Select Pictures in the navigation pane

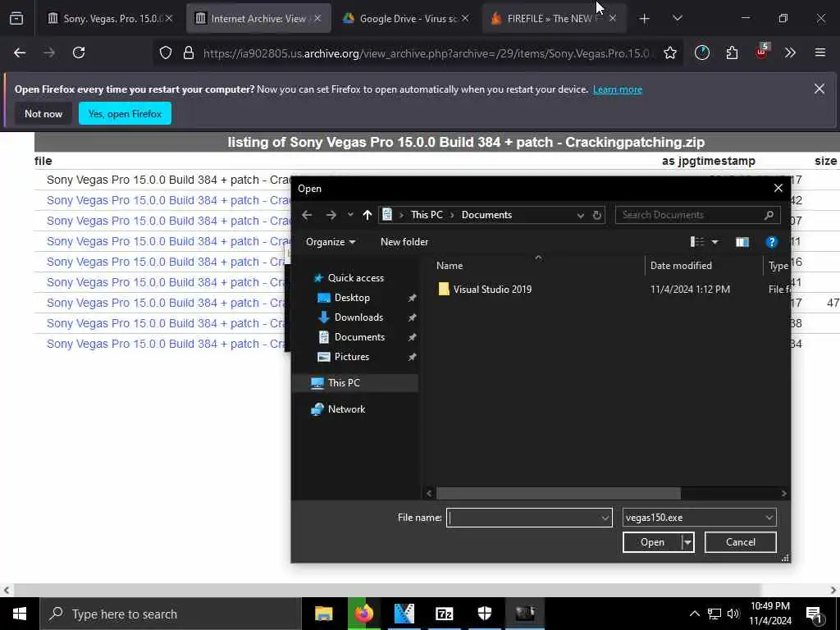[x=351, y=357]
